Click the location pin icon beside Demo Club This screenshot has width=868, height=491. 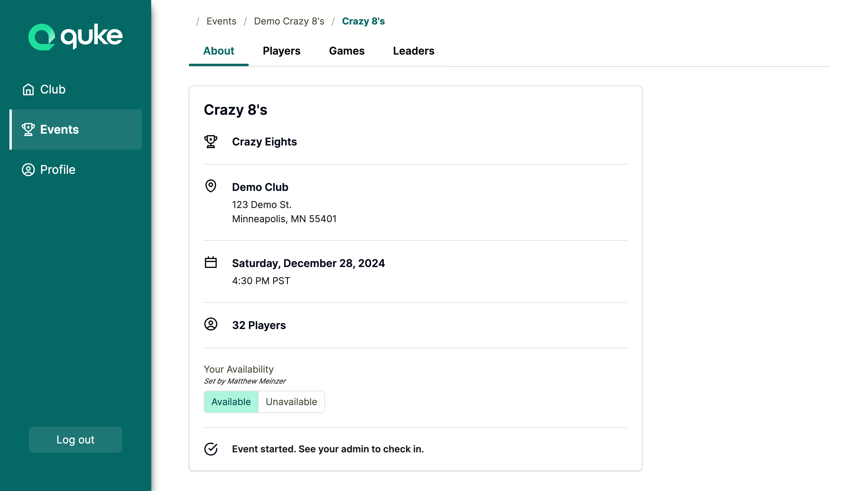(x=211, y=186)
